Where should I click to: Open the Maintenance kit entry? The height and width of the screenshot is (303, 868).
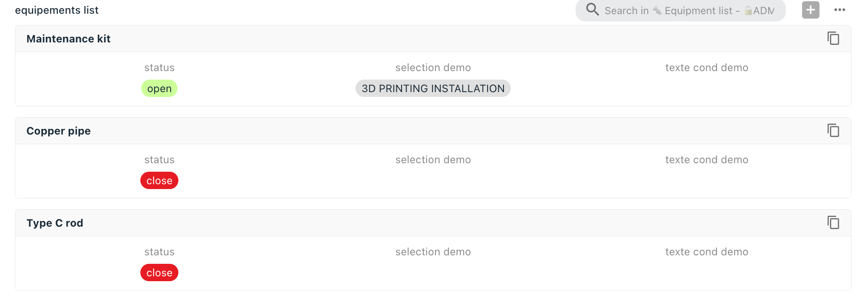coord(68,39)
